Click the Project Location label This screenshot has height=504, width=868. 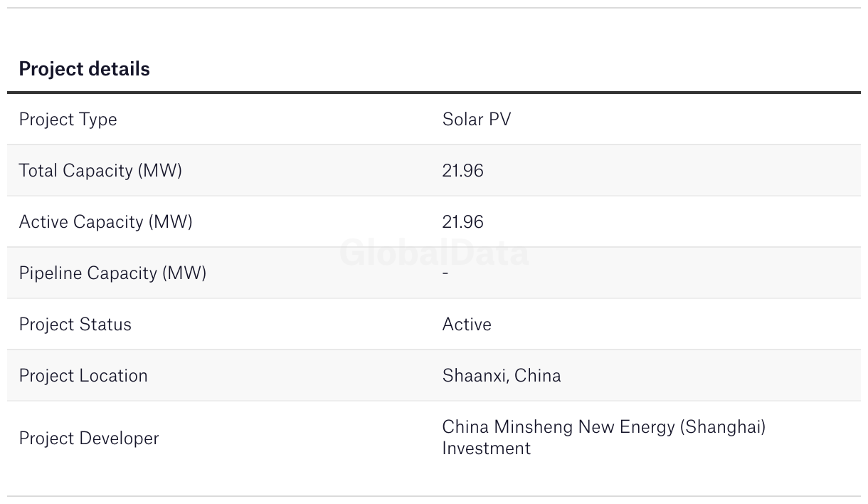[x=83, y=376]
